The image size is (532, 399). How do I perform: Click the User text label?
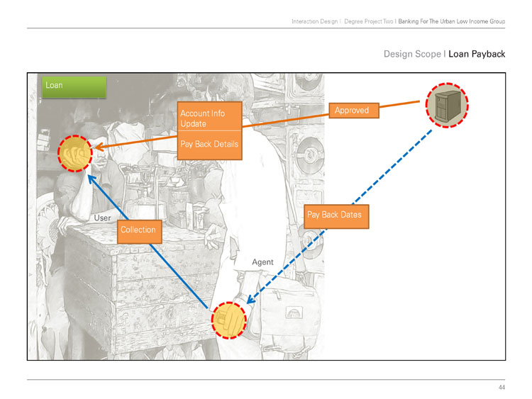(x=102, y=218)
